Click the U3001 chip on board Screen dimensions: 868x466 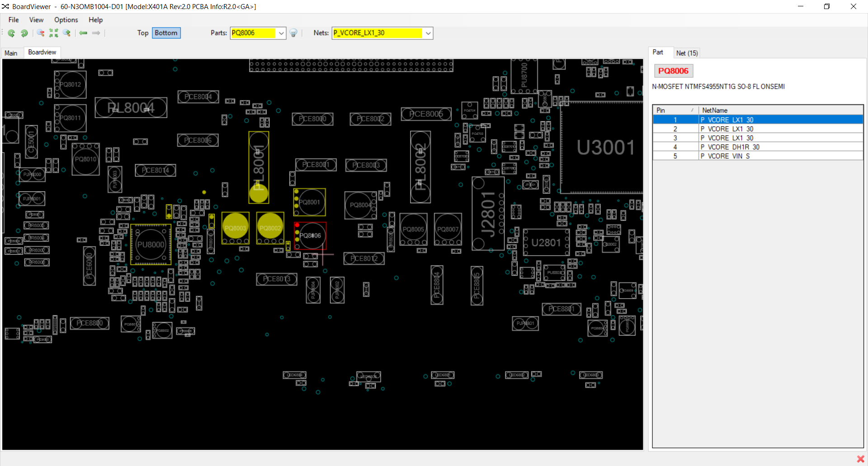(x=605, y=147)
